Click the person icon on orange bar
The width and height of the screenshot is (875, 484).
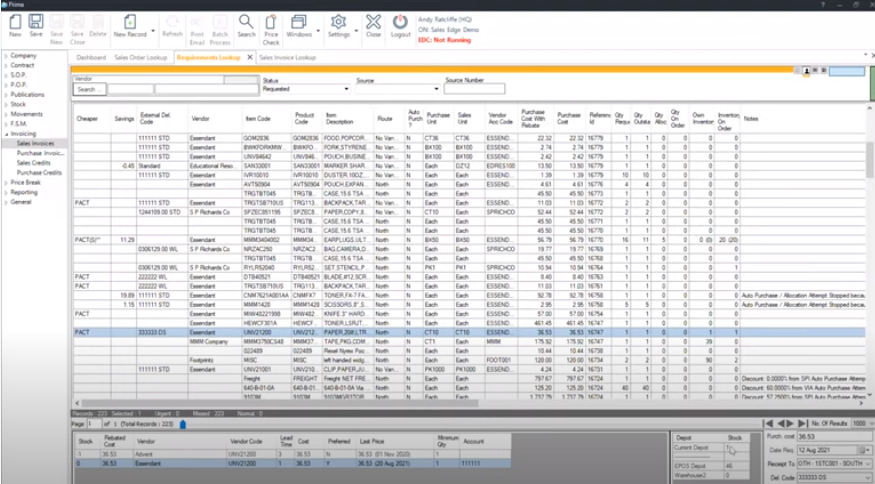tap(806, 70)
